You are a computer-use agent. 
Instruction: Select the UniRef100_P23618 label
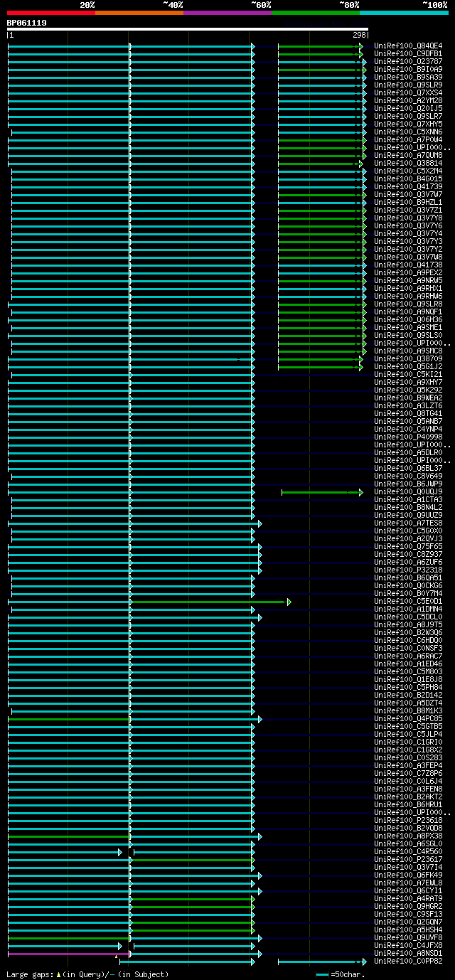[408, 820]
